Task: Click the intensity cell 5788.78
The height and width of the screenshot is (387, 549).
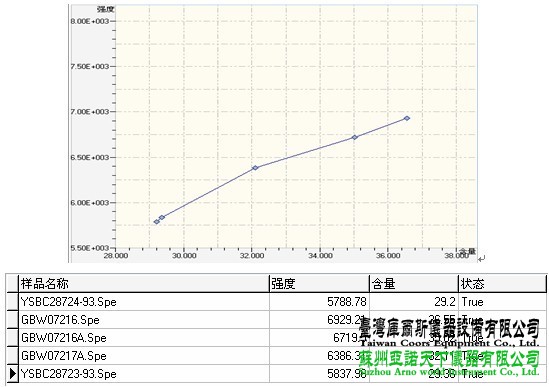Action: 319,302
